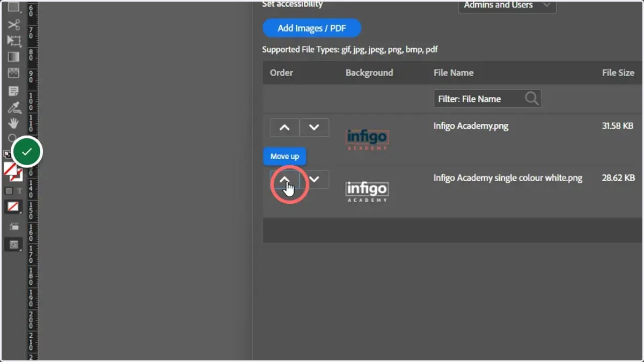Select the Infigo Academy.png file name
This screenshot has width=644, height=362.
point(471,126)
